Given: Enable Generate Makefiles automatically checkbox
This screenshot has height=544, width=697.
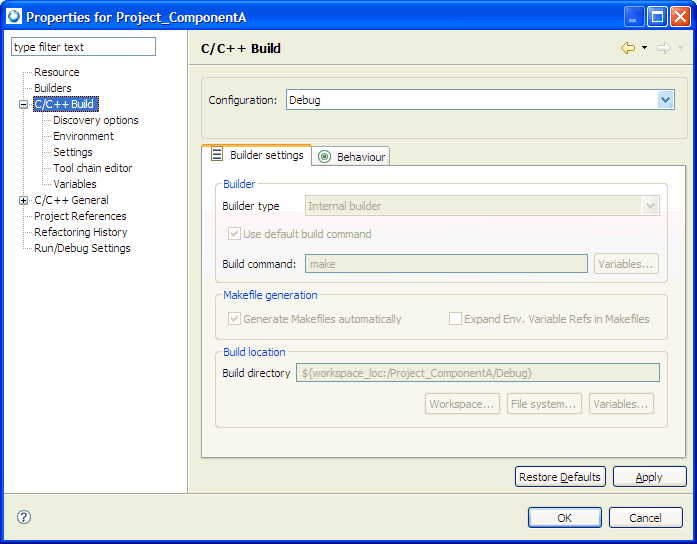Looking at the screenshot, I should click(235, 319).
